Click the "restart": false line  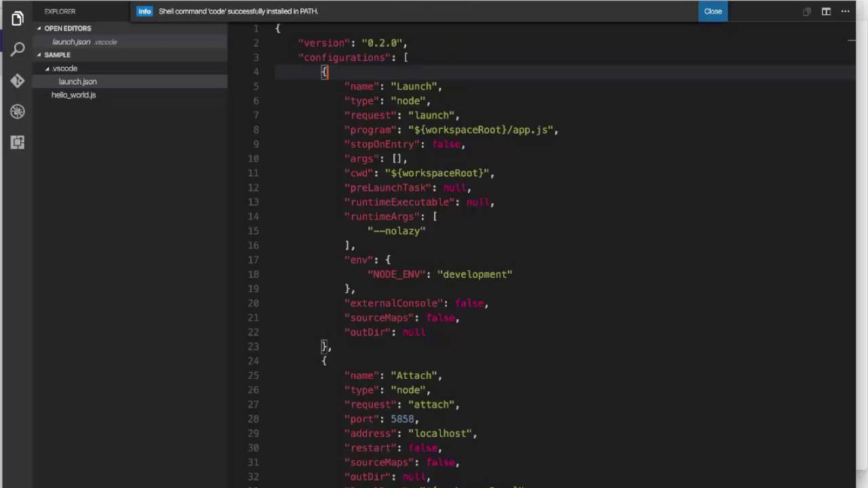tap(393, 448)
